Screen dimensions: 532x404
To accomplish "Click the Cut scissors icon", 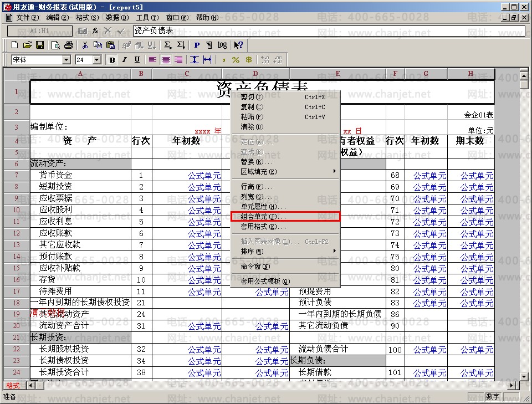I will coord(85,45).
